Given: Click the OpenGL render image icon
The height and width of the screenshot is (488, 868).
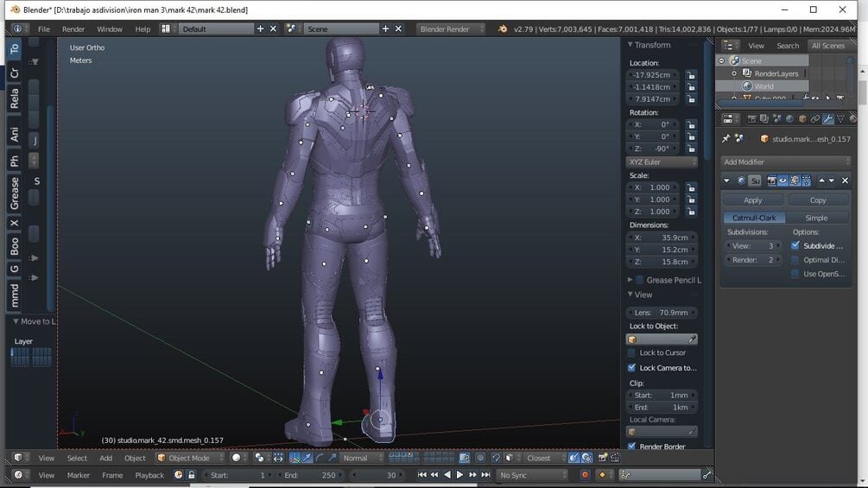Looking at the screenshot, I should tap(603, 458).
